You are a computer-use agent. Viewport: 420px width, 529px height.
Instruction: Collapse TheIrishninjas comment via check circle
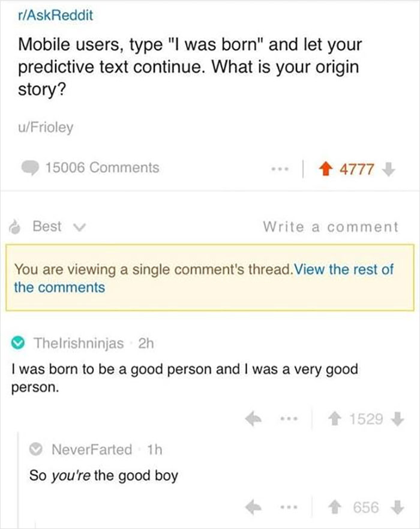point(19,344)
